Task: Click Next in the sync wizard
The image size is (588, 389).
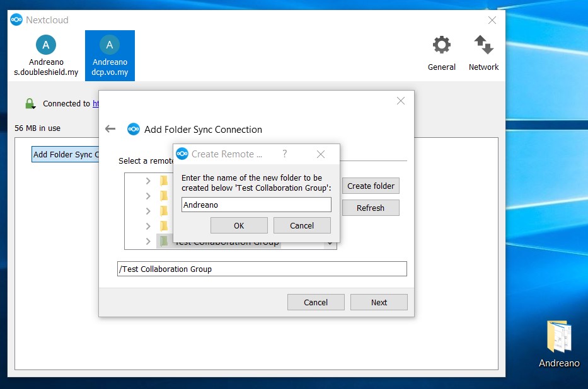Action: (379, 302)
